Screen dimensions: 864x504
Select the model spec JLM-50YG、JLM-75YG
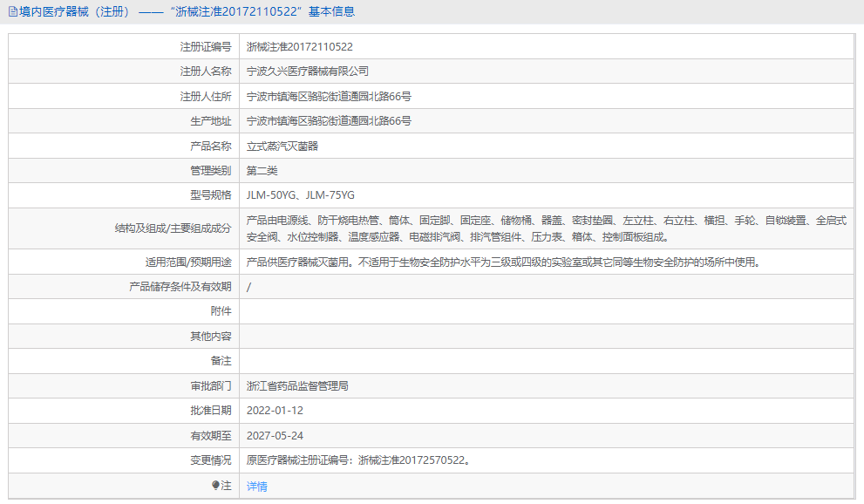click(300, 195)
